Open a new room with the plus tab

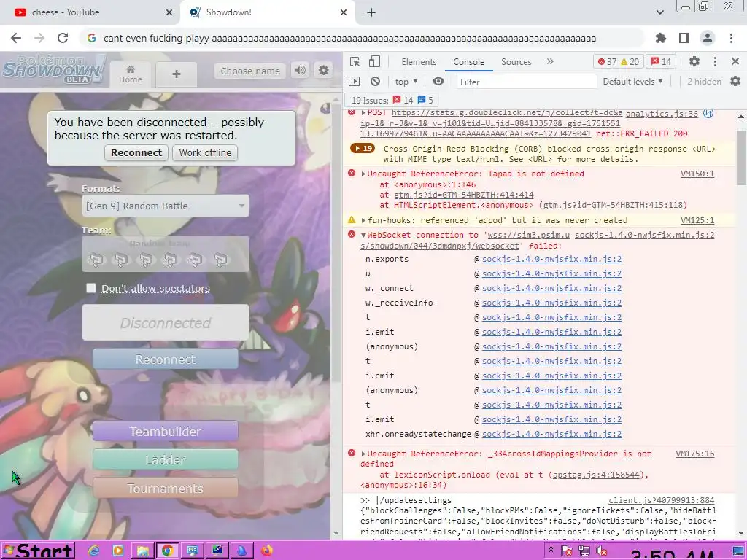point(177,74)
